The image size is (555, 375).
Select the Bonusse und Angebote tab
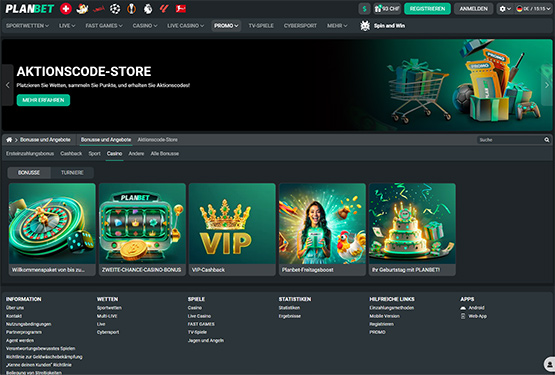point(106,140)
